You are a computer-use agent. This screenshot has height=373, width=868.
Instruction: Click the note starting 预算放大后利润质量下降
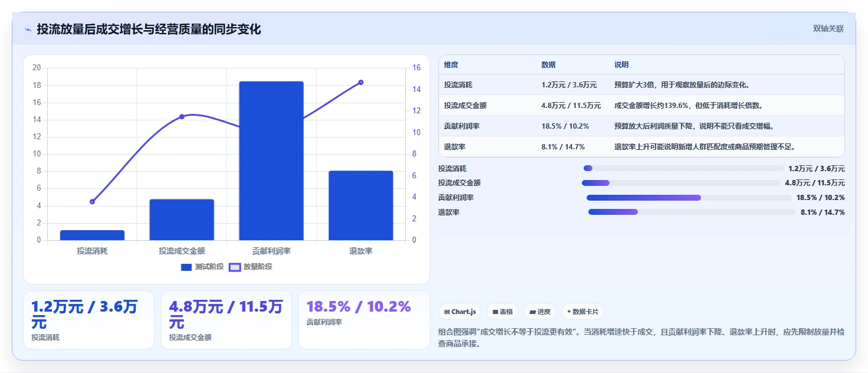694,126
